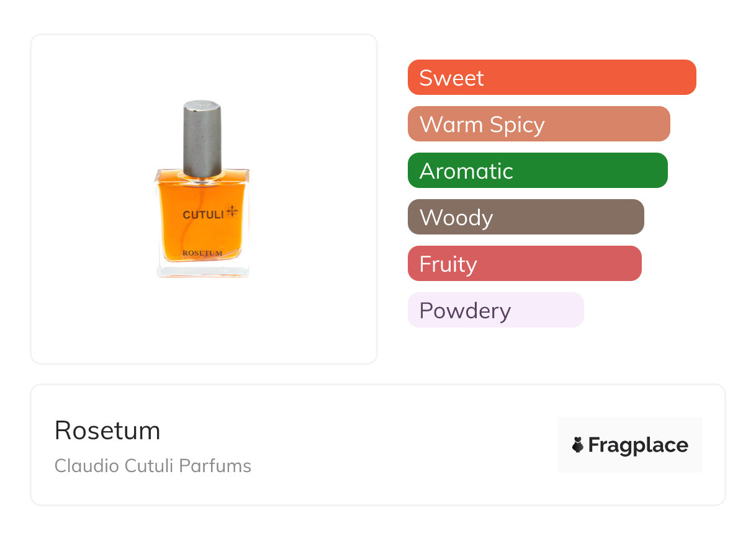Click the 'Powdery' label text
This screenshot has height=536, width=756.
(465, 310)
